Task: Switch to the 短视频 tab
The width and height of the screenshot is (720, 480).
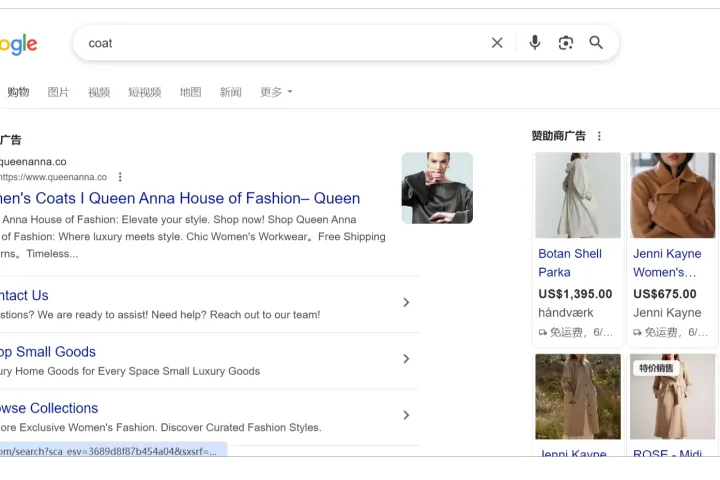Action: tap(145, 92)
